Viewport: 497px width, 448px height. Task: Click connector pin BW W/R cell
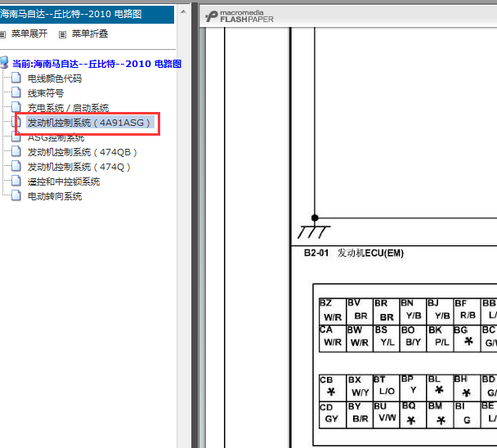pos(360,338)
